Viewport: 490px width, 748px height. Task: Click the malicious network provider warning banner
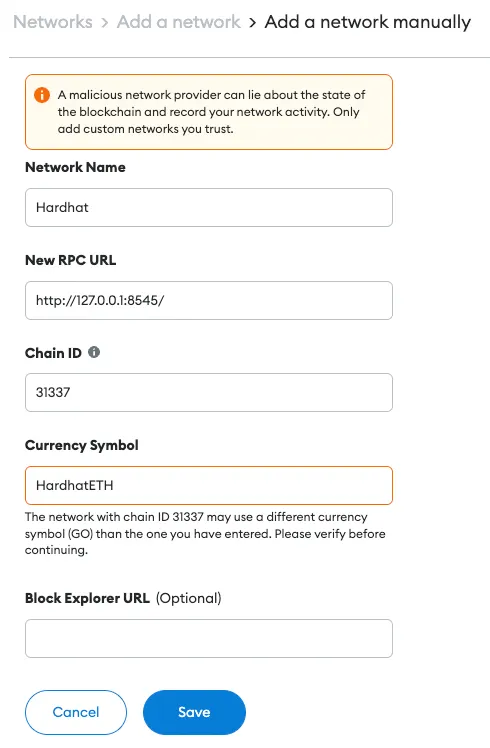tap(209, 112)
